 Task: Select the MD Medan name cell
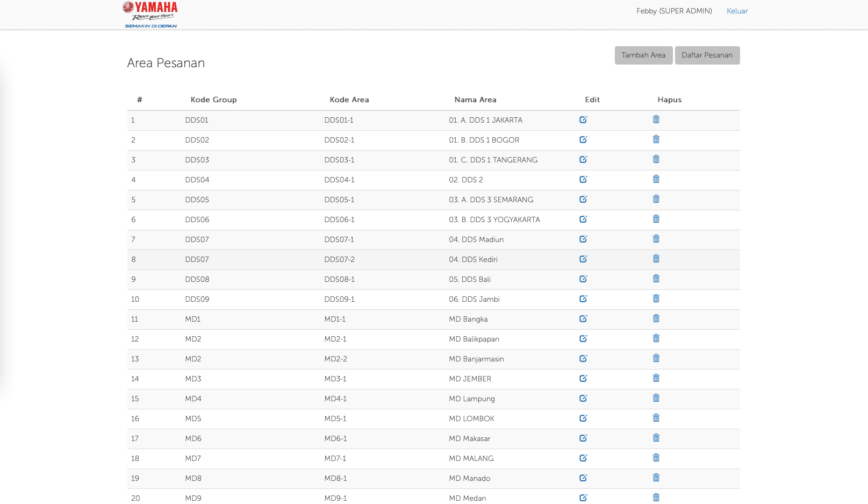(x=468, y=499)
